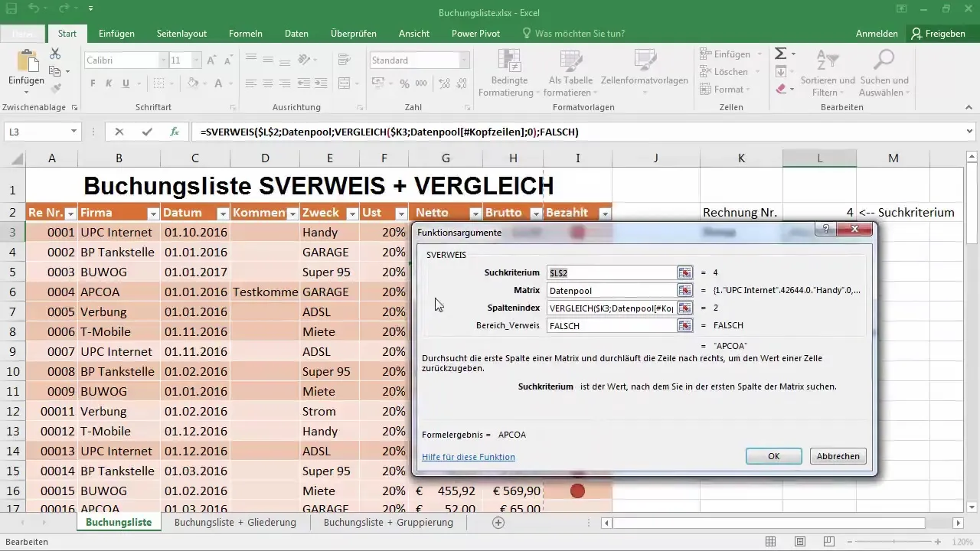Click the Matrix range selector icon
Viewport: 980px width, 551px height.
684,290
